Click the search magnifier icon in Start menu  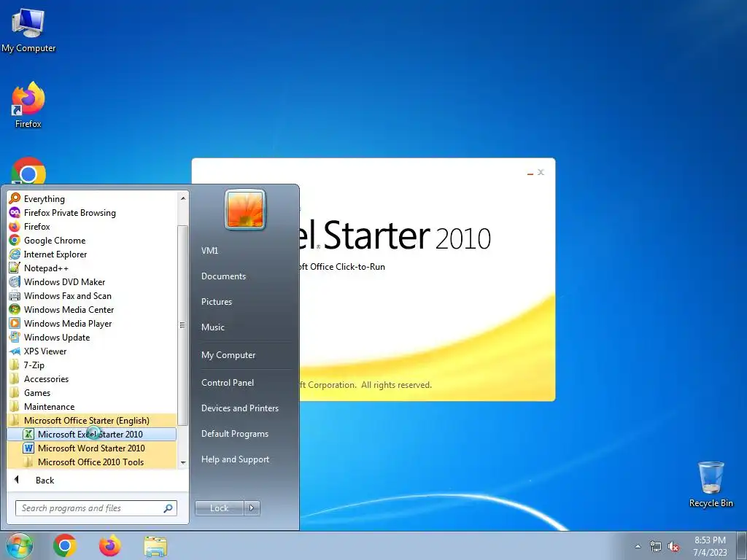pos(169,508)
